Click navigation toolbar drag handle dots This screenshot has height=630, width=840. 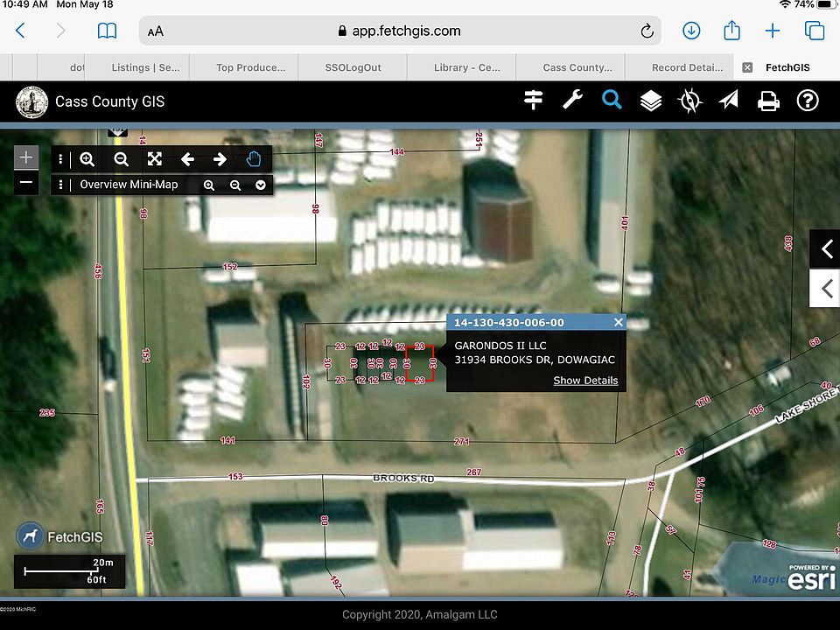[x=60, y=159]
